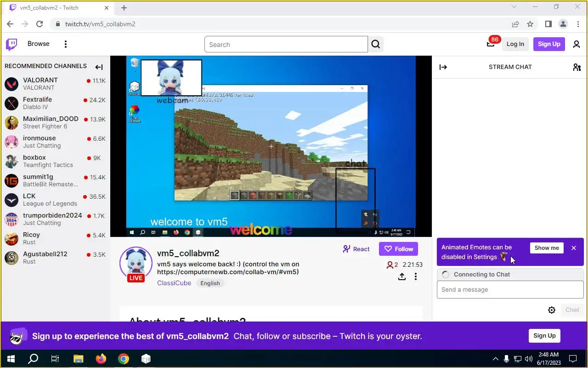This screenshot has height=368, width=588.
Task: Open chat settings gear icon
Action: (552, 310)
